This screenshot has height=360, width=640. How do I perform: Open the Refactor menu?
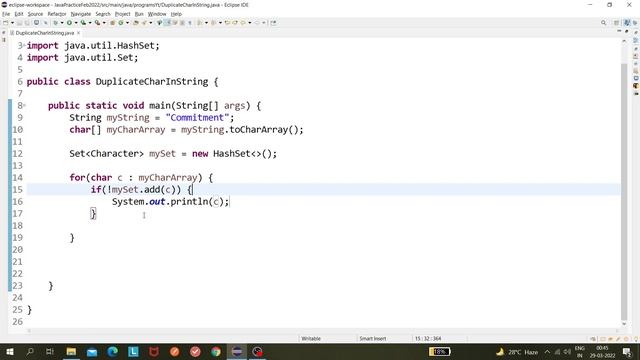pyautogui.click(x=57, y=14)
